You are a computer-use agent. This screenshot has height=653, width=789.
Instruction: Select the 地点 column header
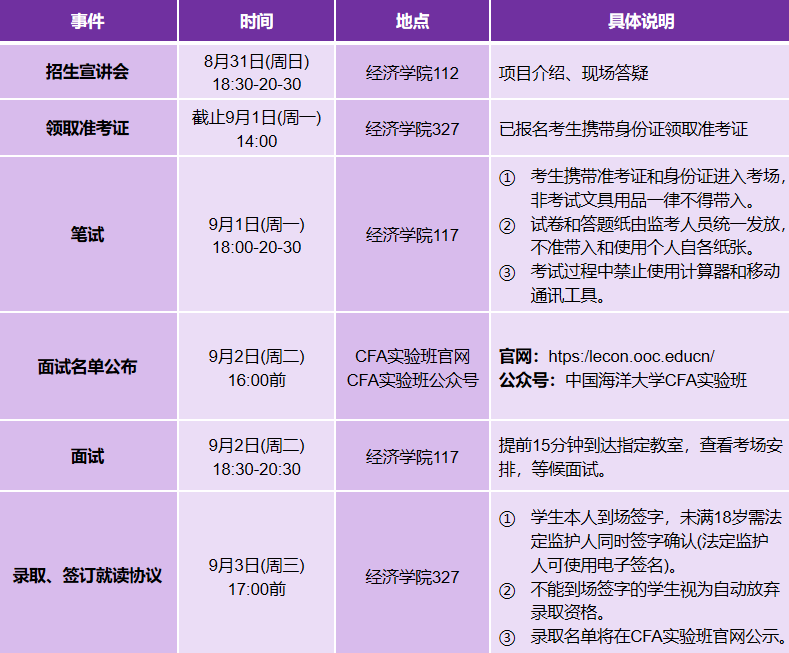tap(412, 21)
